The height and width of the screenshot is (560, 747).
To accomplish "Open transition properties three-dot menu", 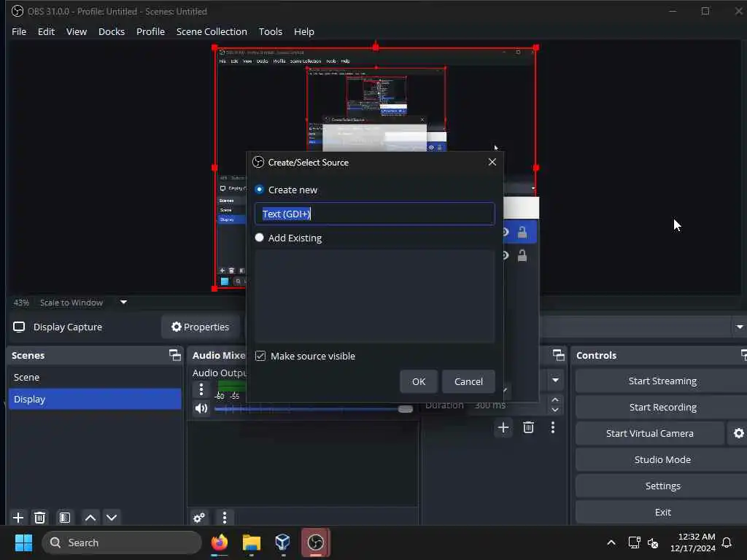I will click(553, 427).
